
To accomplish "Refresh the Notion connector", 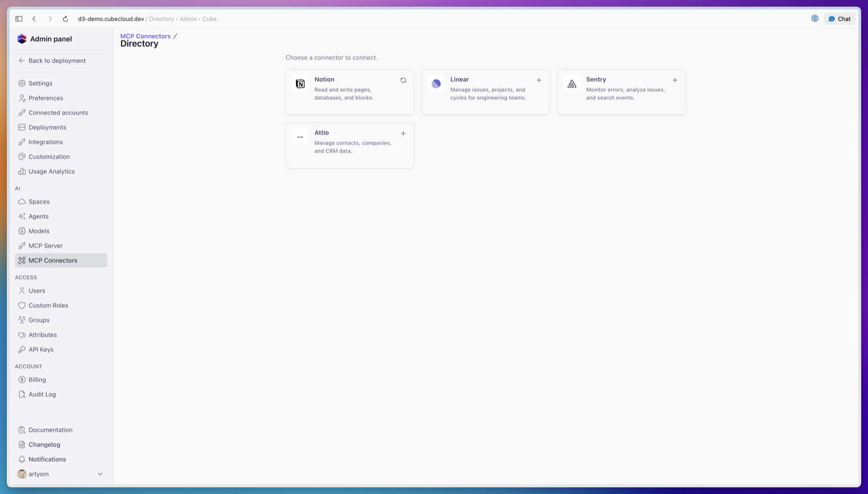I will [403, 80].
